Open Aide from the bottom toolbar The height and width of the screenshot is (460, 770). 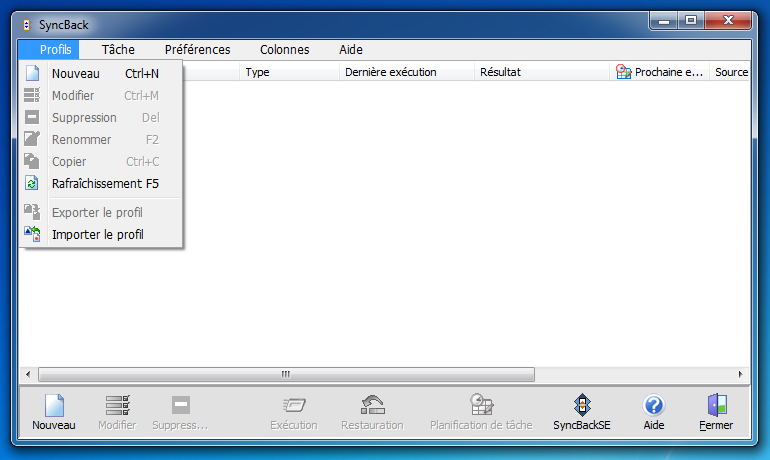[x=654, y=412]
